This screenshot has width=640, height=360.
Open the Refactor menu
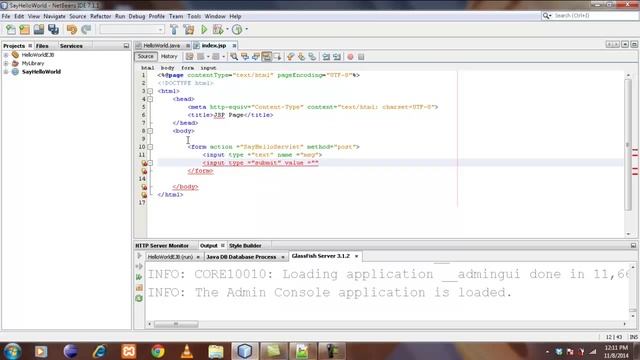coord(100,16)
